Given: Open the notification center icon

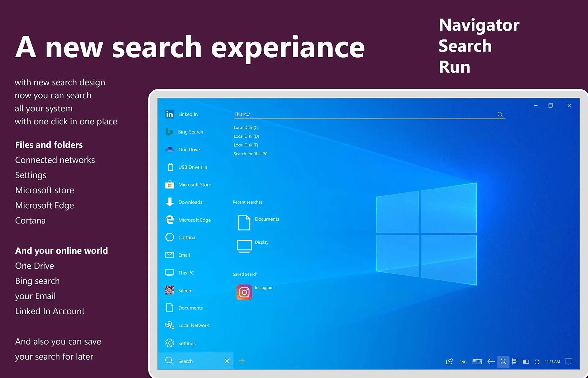Looking at the screenshot, I should tap(569, 361).
